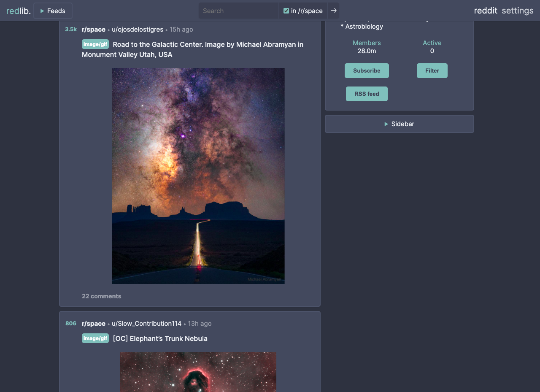Expand the Sidebar section
540x392 pixels.
pyautogui.click(x=399, y=124)
